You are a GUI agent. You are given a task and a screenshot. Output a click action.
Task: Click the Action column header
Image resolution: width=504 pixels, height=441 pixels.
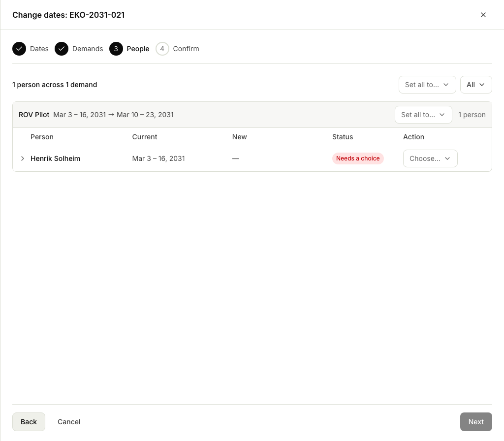click(413, 137)
